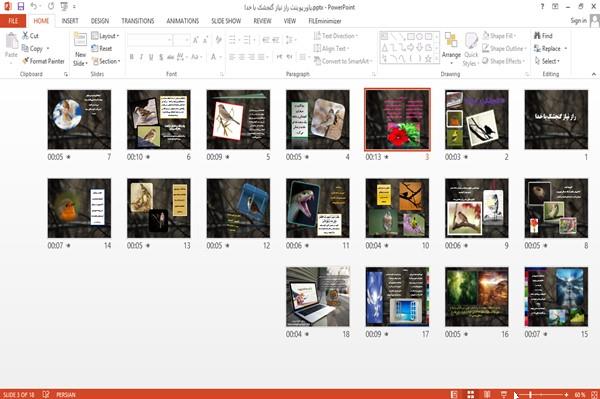Click slide 3 timing 00:13
This screenshot has height=399, width=600.
pos(373,157)
